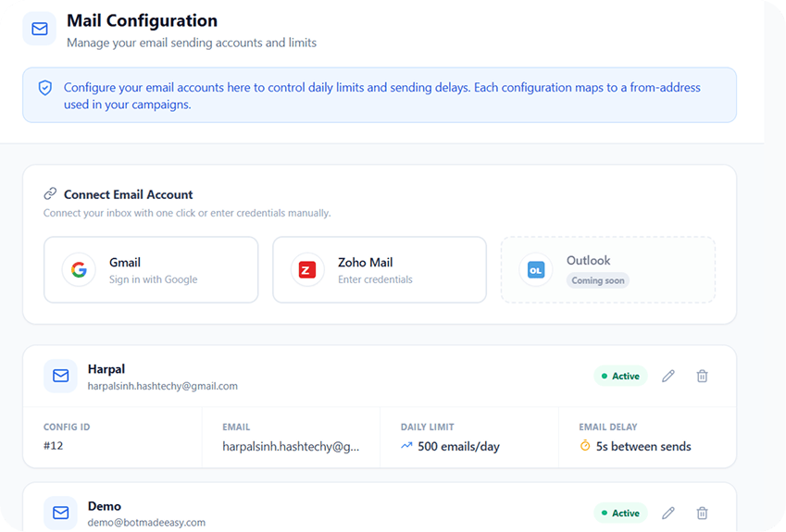The width and height of the screenshot is (786, 532).
Task: Delete the Harpal configuration with the trash icon
Action: pyautogui.click(x=702, y=377)
